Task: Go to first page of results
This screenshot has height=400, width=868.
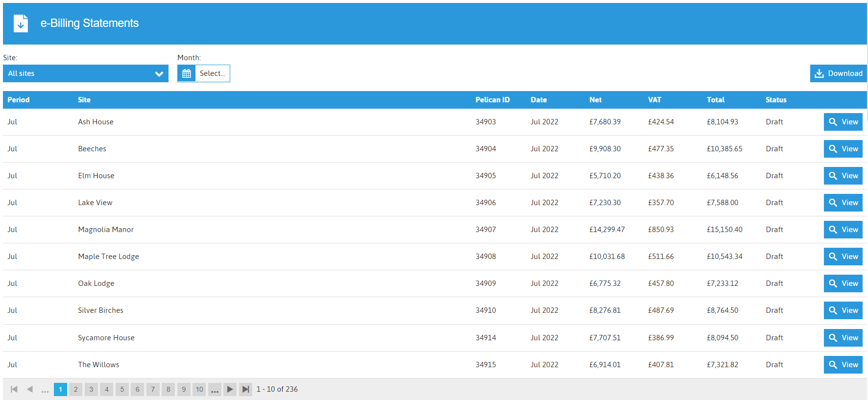Action: point(14,389)
